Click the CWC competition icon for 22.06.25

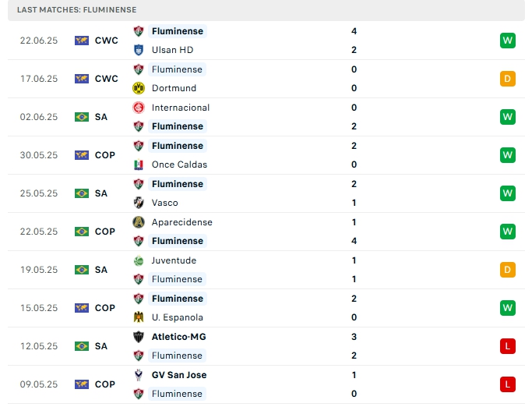pyautogui.click(x=82, y=41)
